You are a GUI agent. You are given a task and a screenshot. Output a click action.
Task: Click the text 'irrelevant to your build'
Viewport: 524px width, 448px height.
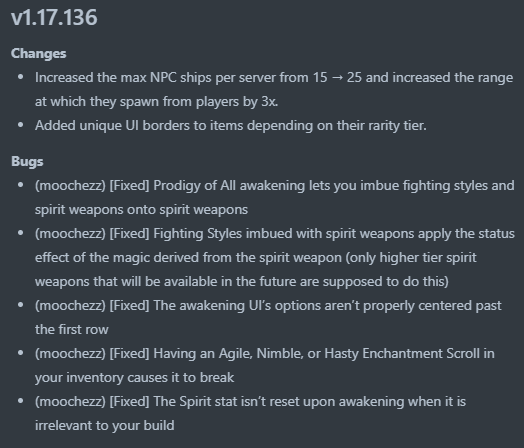[x=105, y=426]
